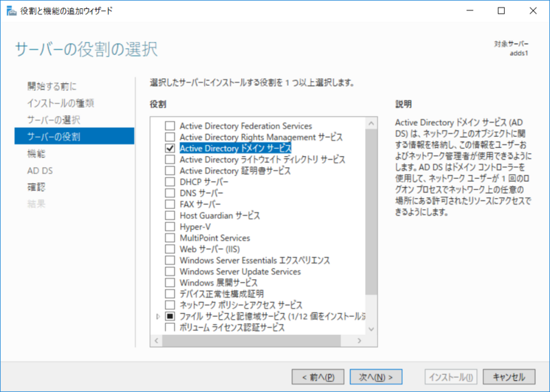Enable the DHCP サーバー checkbox

click(x=170, y=182)
